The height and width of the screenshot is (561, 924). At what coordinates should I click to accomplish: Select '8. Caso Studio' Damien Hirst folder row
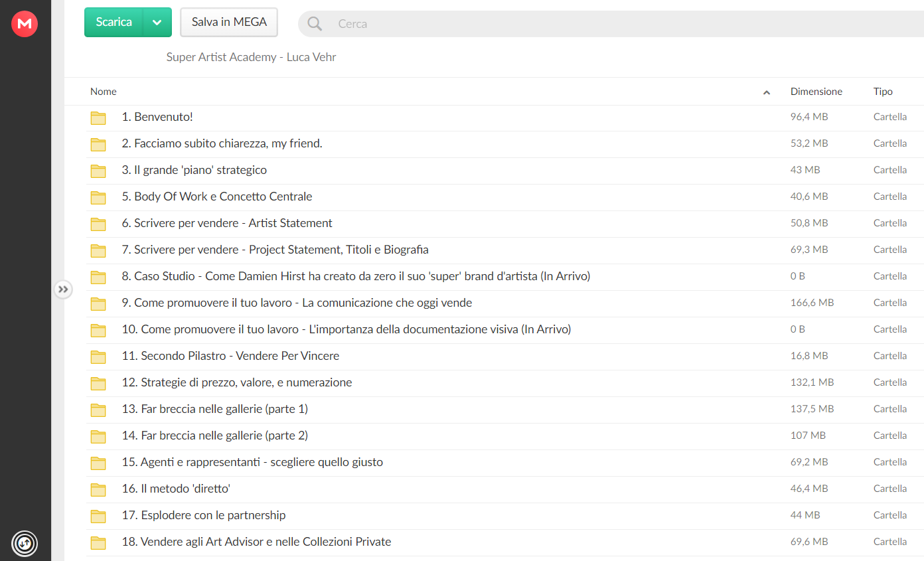pos(356,276)
